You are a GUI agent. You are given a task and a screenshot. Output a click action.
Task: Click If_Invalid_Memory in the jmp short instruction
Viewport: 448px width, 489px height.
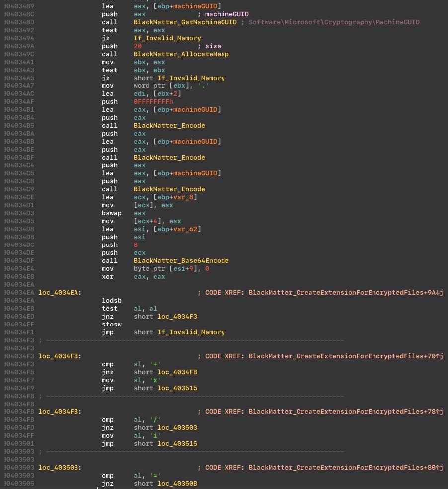point(191,332)
